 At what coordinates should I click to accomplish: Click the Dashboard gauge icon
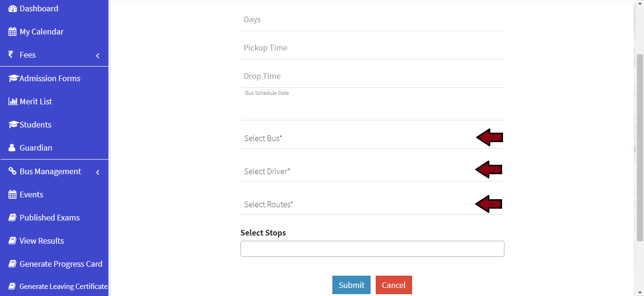pos(13,9)
